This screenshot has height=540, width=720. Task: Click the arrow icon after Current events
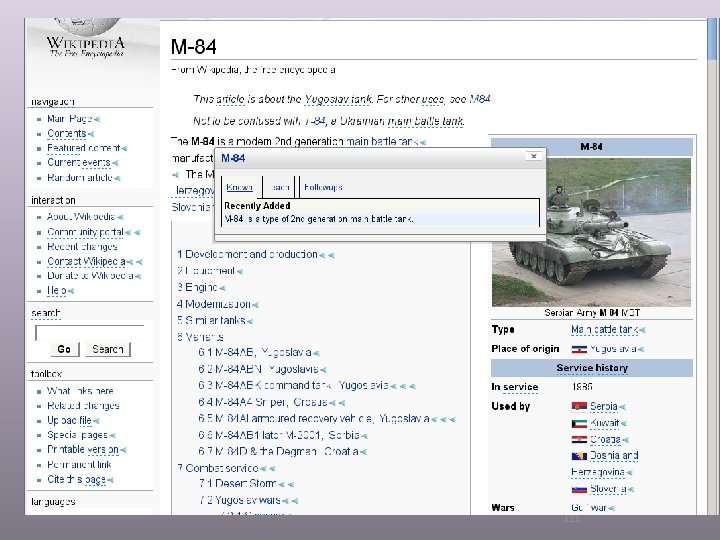pos(115,163)
